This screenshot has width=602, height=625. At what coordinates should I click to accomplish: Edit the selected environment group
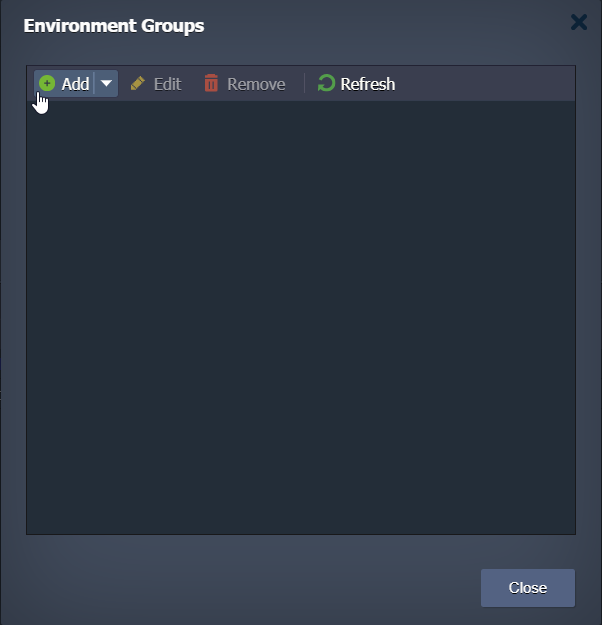[x=156, y=84]
